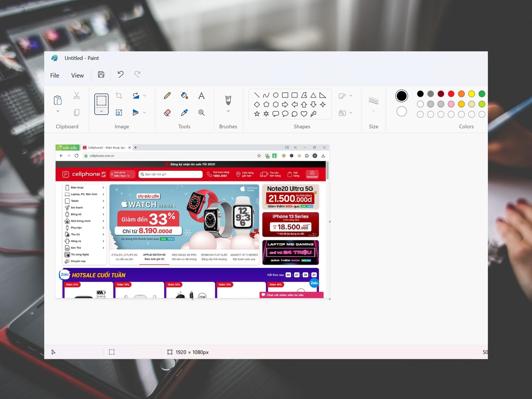
Task: Click the Save icon
Action: [101, 74]
